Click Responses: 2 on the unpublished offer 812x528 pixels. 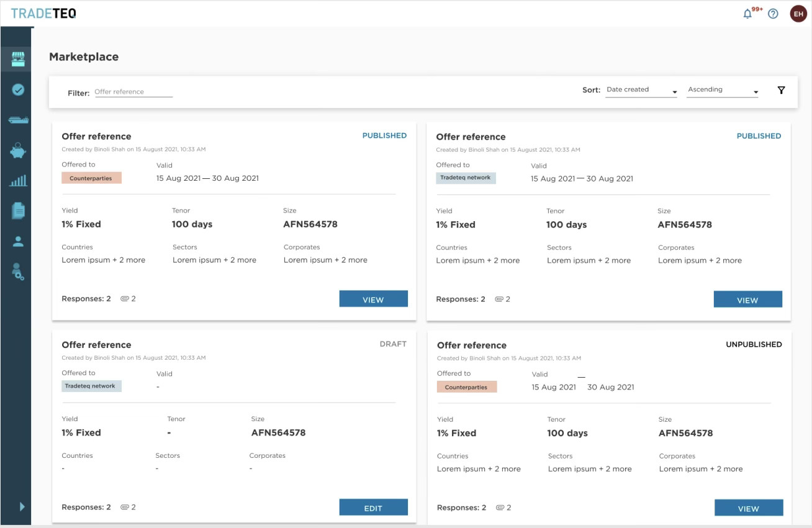pos(462,508)
